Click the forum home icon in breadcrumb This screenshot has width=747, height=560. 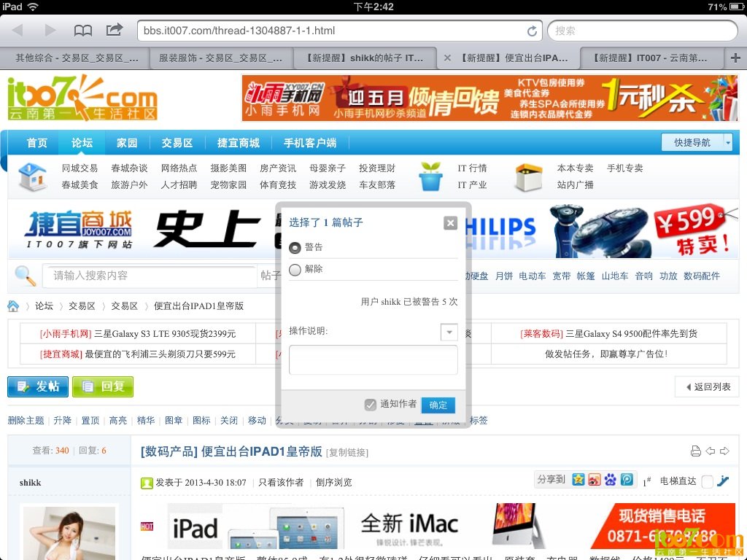coord(13,306)
